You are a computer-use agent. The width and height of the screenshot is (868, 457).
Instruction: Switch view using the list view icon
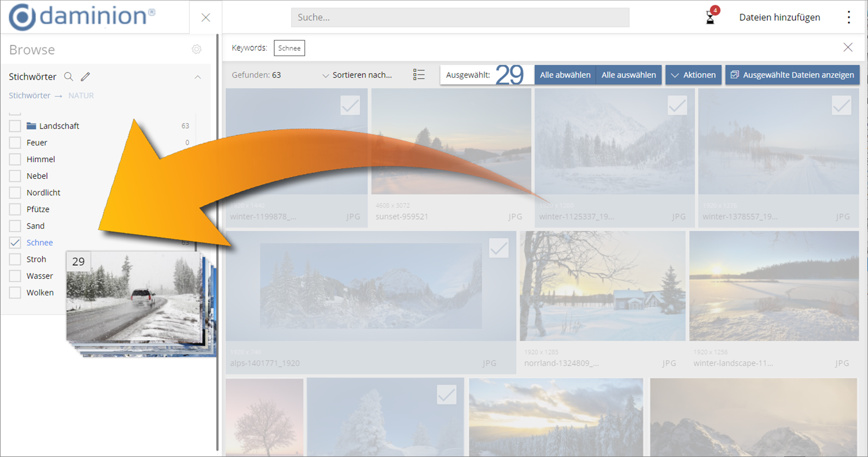click(x=419, y=75)
